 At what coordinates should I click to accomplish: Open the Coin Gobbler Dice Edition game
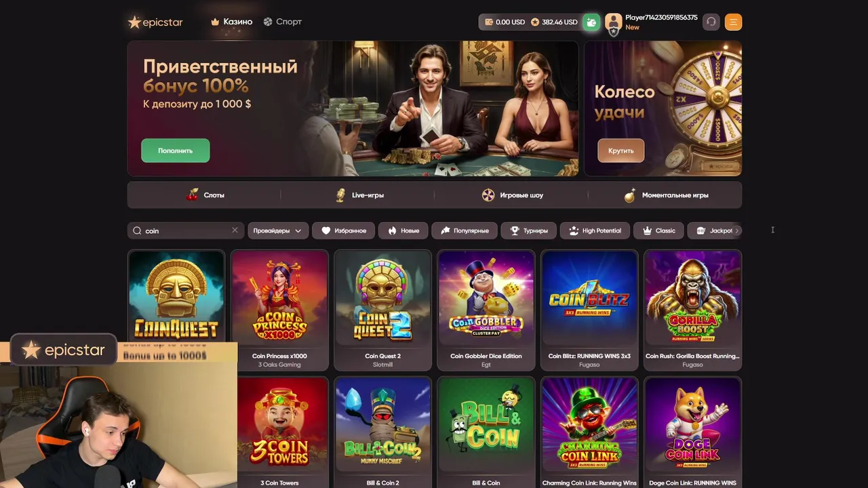coord(486,310)
